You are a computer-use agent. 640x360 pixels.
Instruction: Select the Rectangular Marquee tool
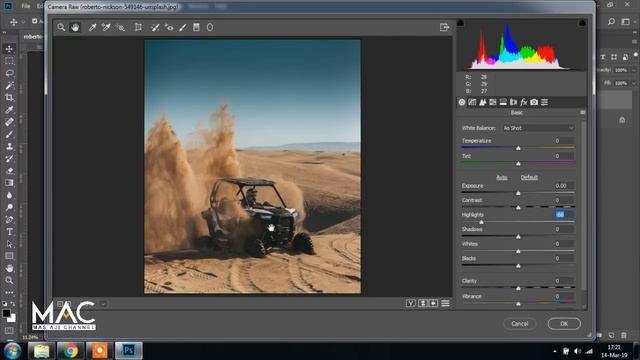[x=9, y=61]
